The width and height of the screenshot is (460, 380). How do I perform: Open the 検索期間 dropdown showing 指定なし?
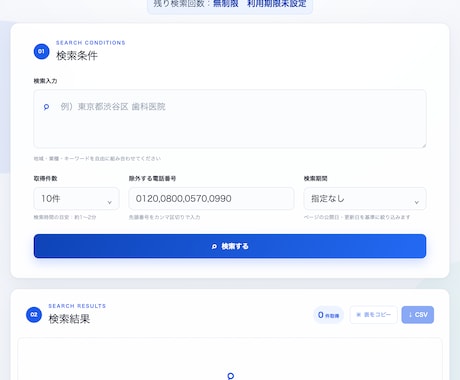click(x=365, y=199)
